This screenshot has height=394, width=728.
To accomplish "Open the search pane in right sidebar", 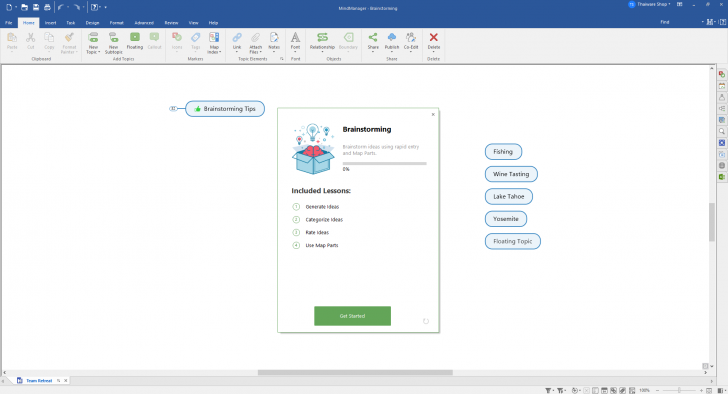I will click(722, 131).
